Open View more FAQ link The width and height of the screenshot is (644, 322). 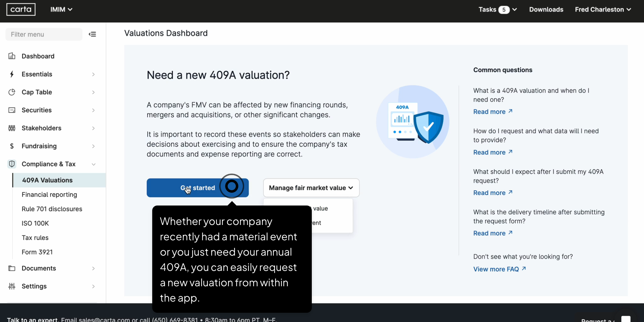499,269
